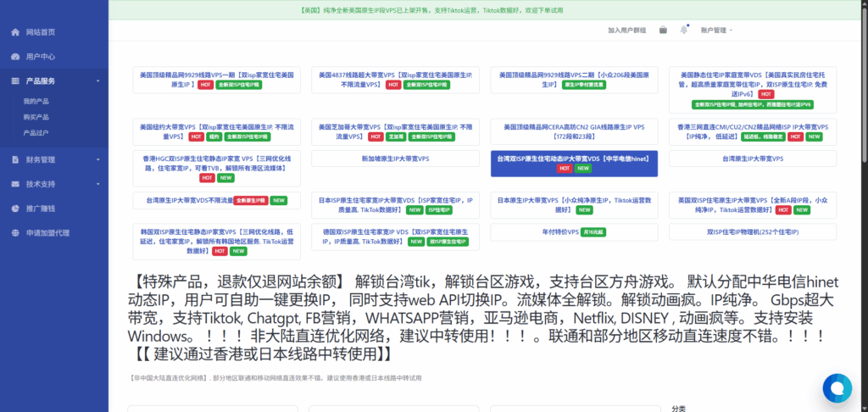Select 德国双ISP原生住宅家宽IP VDS category
Viewport: 868px width, 412px height.
click(x=395, y=237)
